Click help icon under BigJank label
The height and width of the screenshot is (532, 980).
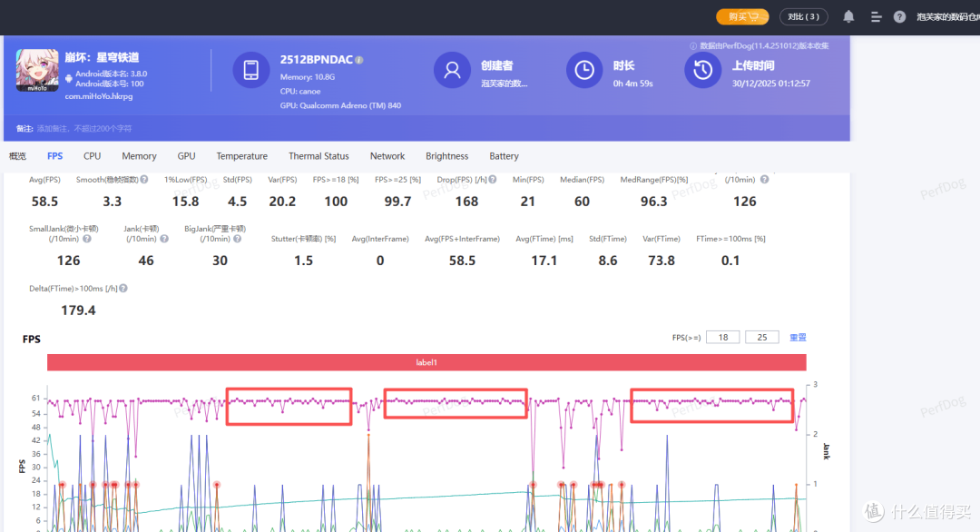[x=237, y=239]
